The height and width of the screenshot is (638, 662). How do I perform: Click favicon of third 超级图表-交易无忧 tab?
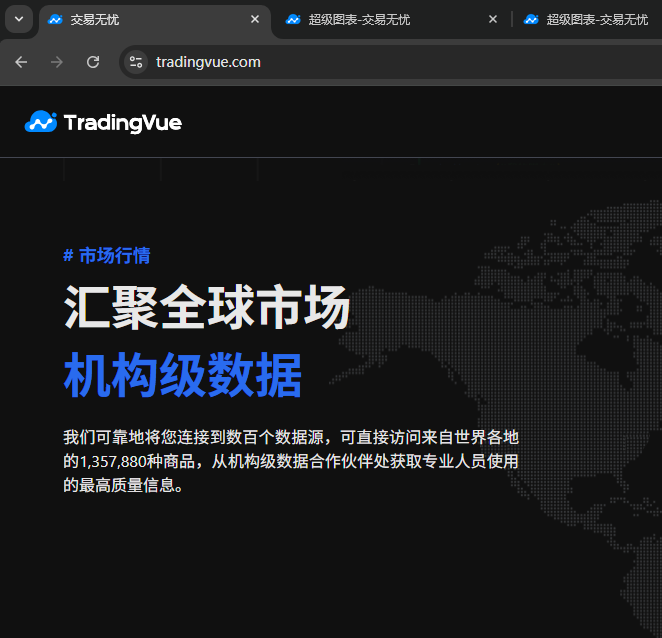point(531,19)
